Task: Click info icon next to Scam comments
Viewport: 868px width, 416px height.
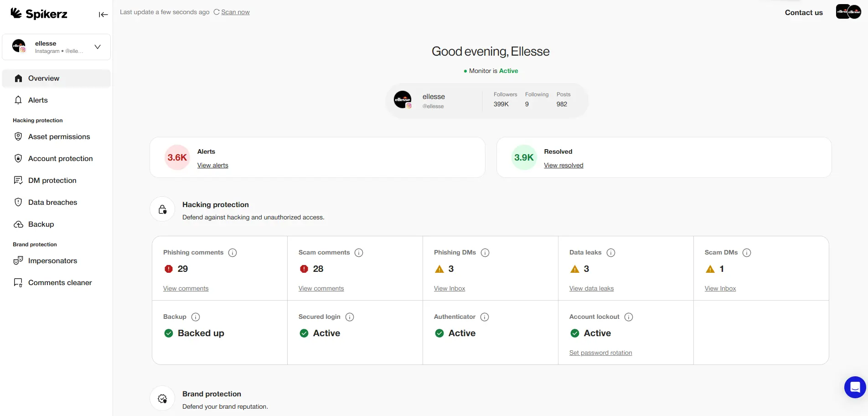Action: 359,253
